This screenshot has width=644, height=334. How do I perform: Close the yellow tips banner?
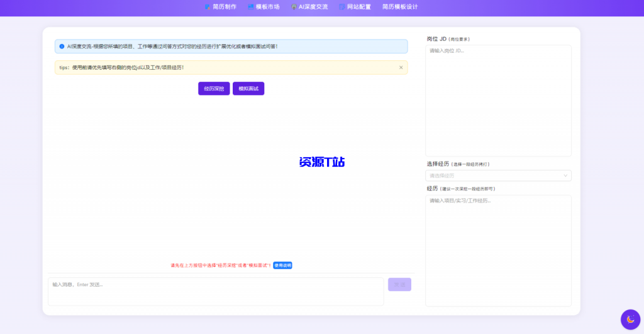401,67
